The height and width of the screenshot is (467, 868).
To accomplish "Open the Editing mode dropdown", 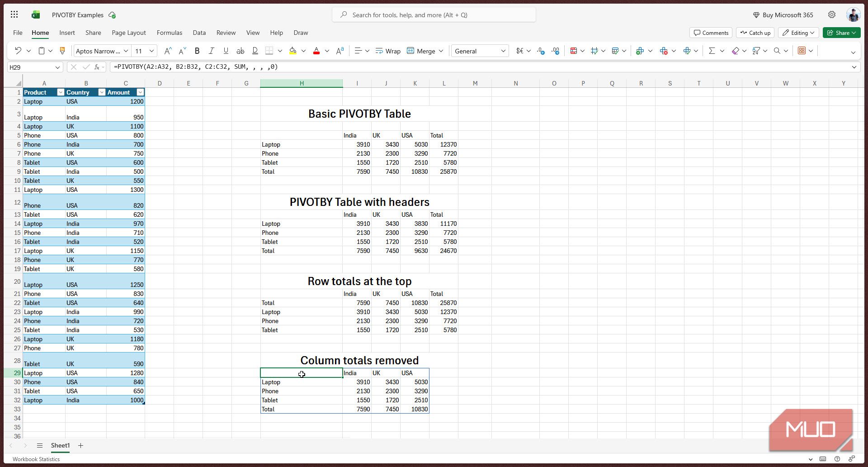I will click(x=799, y=33).
